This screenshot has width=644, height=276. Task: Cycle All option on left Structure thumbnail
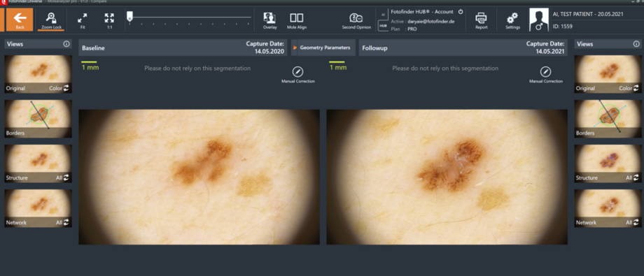pos(62,177)
